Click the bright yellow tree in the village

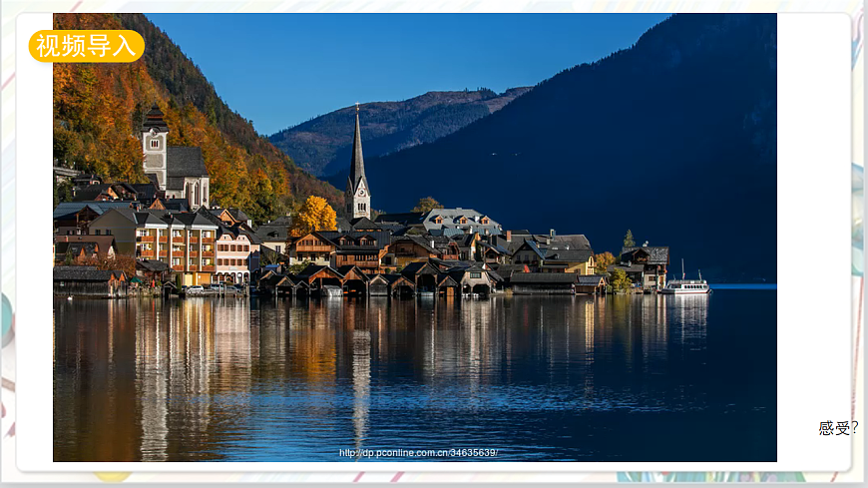click(313, 215)
